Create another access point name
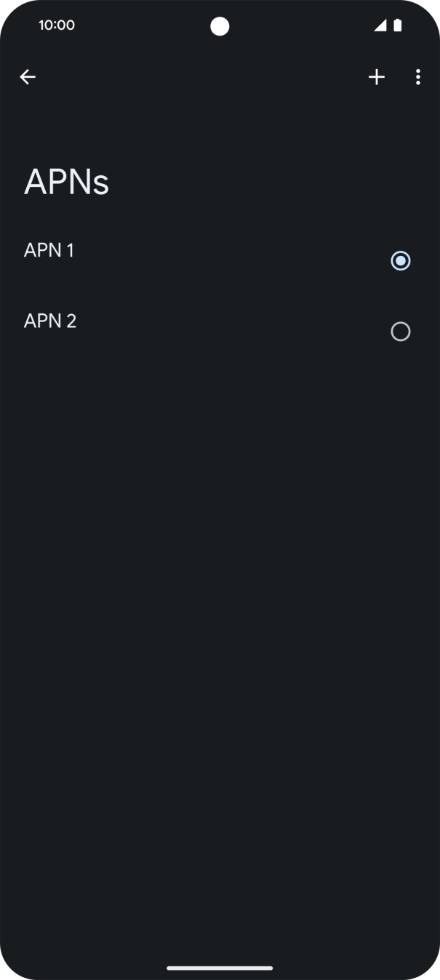Screen dimensions: 440x980 (x=376, y=77)
